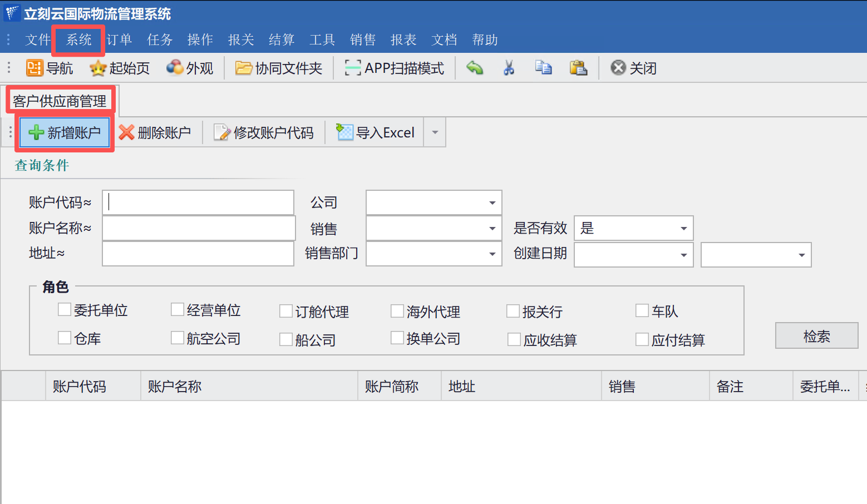867x504 pixels.
Task: Open the 协同文件夹 shared folder
Action: pos(279,68)
